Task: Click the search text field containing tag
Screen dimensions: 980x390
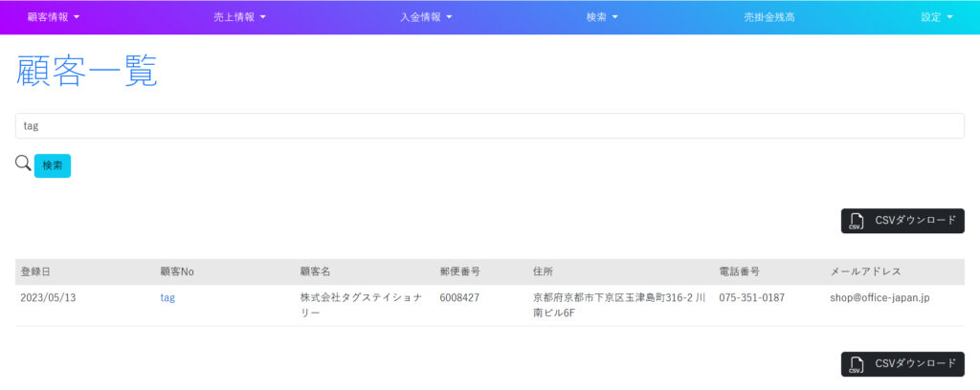Action: point(489,125)
